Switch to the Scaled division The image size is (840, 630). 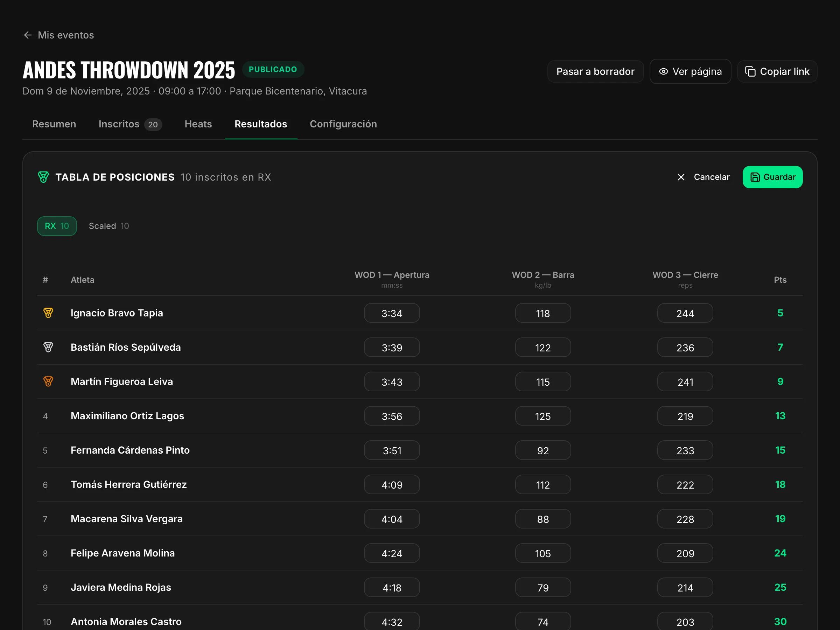[109, 226]
